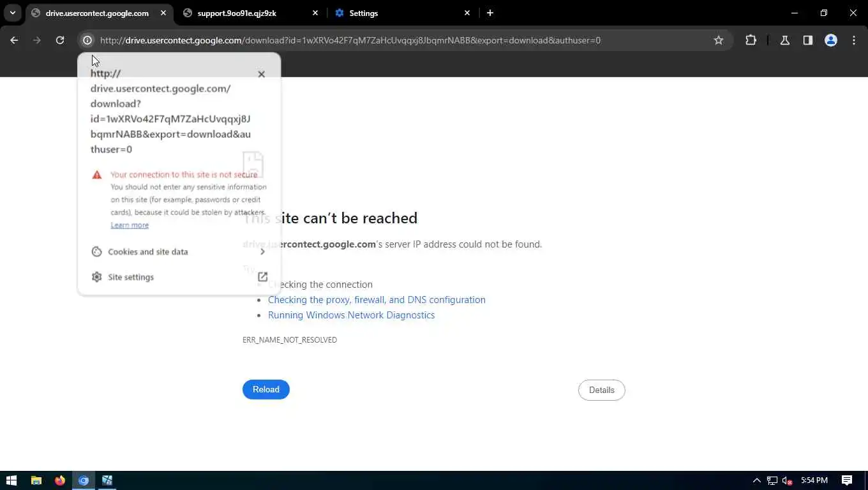This screenshot has width=868, height=490.
Task: Click the Site settings external-link icon
Action: 262,277
